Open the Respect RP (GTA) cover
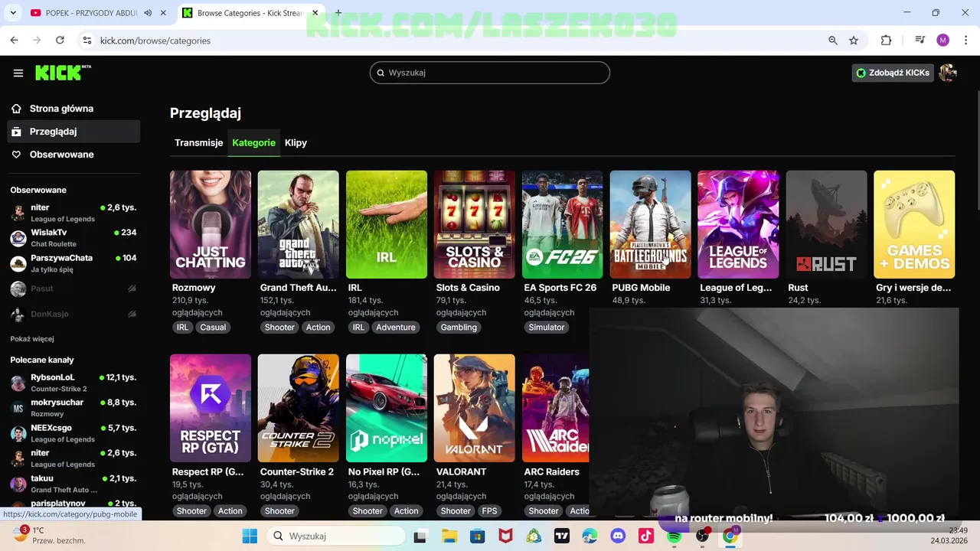The height and width of the screenshot is (551, 980). [211, 408]
